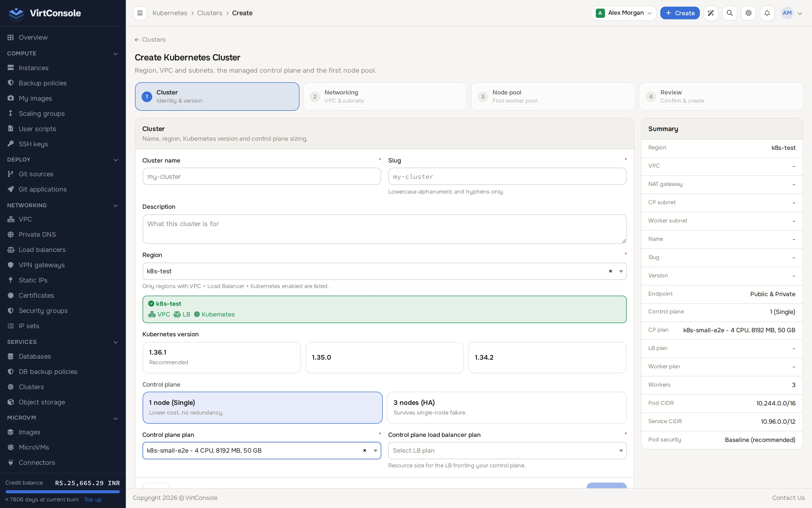The image size is (812, 508).
Task: Open Connectors sidebar item
Action: [63, 463]
